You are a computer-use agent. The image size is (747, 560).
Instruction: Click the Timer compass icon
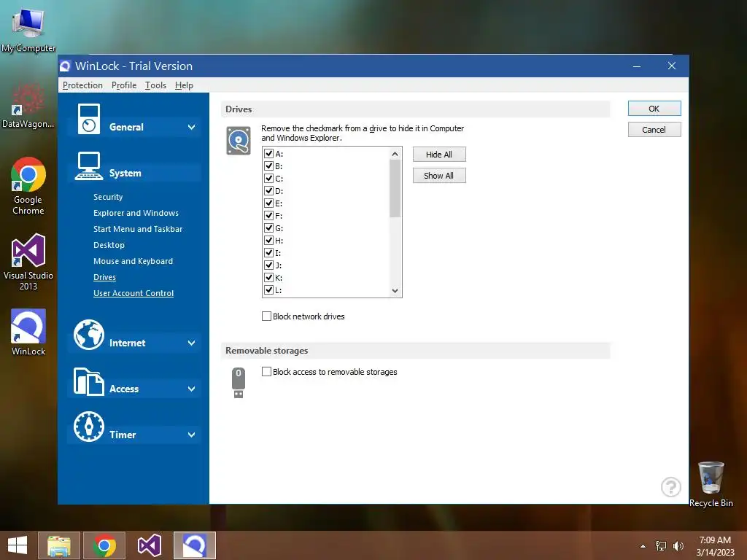[89, 427]
